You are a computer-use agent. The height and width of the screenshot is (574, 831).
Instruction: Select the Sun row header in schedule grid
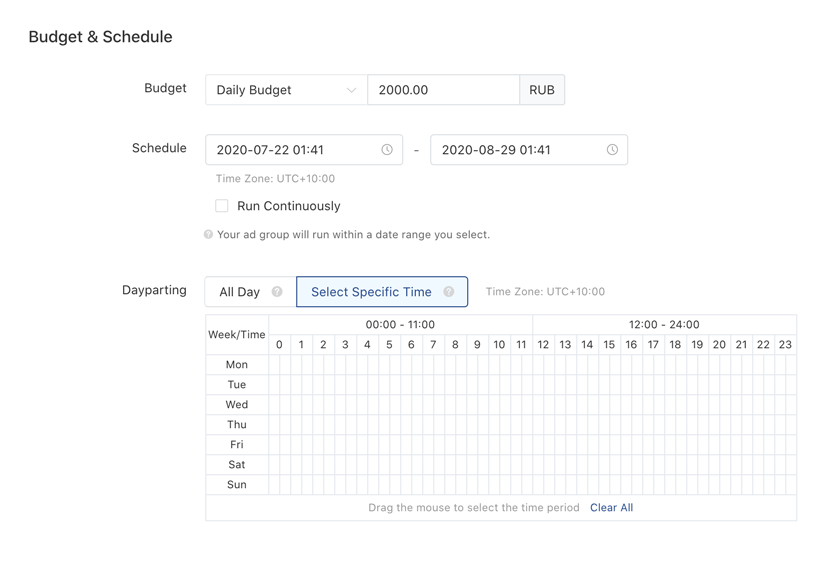[237, 485]
